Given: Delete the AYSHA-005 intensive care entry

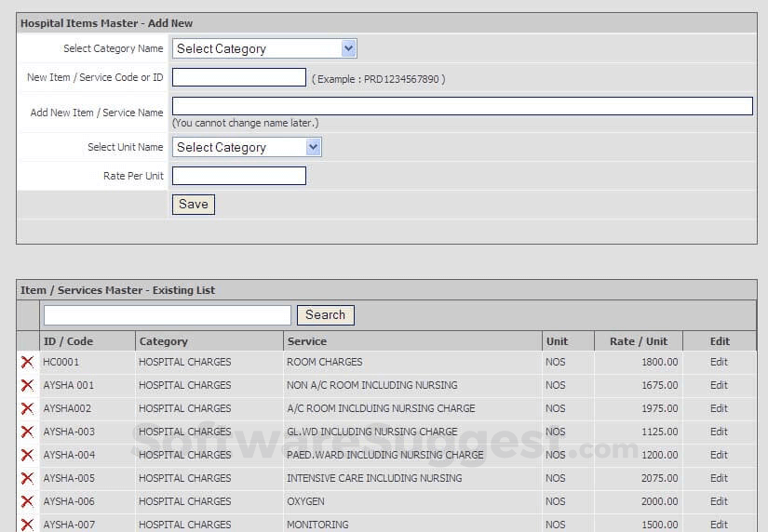Looking at the screenshot, I should (27, 478).
